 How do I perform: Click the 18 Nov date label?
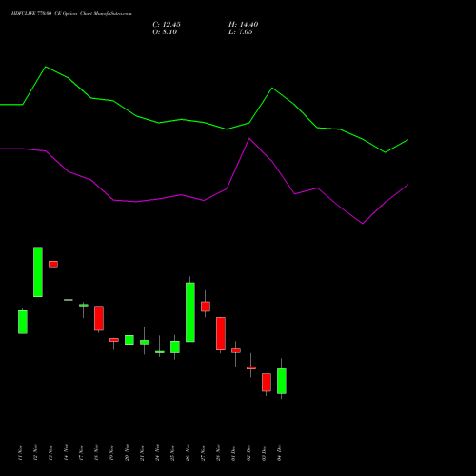[96, 453]
